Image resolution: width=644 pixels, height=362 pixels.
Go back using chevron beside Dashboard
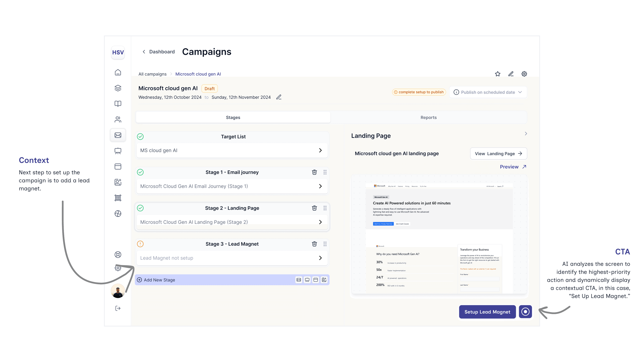[x=144, y=52]
